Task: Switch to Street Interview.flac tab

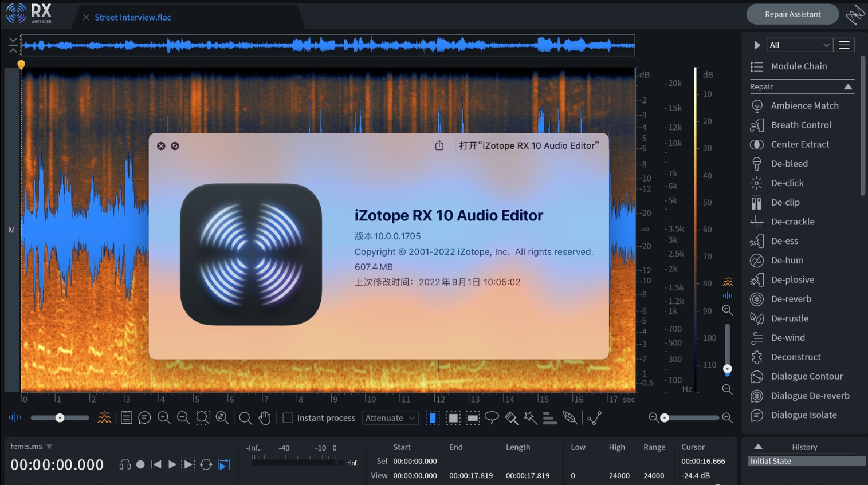Action: [133, 17]
